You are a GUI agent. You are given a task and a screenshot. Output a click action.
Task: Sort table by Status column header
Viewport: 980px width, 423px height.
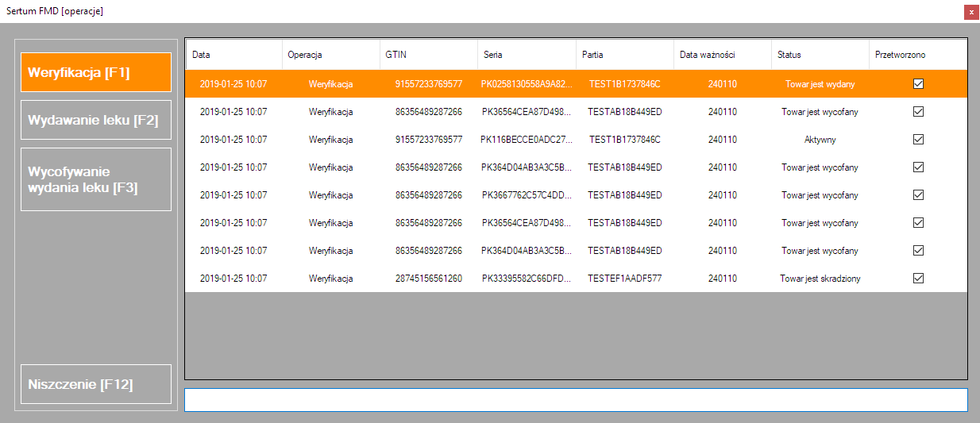pyautogui.click(x=820, y=55)
